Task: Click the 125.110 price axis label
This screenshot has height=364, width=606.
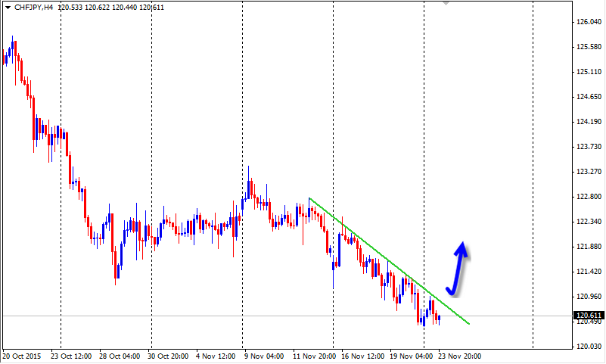Action: tap(589, 72)
